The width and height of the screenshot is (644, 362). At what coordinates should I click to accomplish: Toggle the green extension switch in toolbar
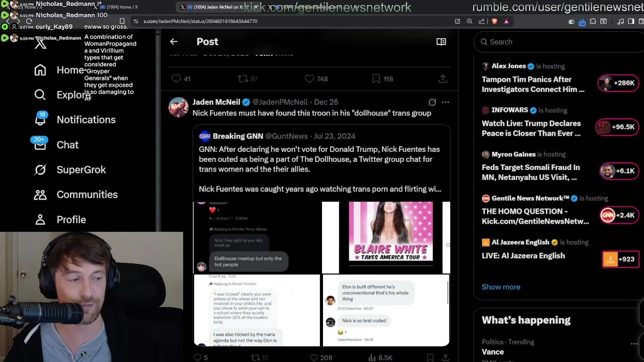point(572,22)
